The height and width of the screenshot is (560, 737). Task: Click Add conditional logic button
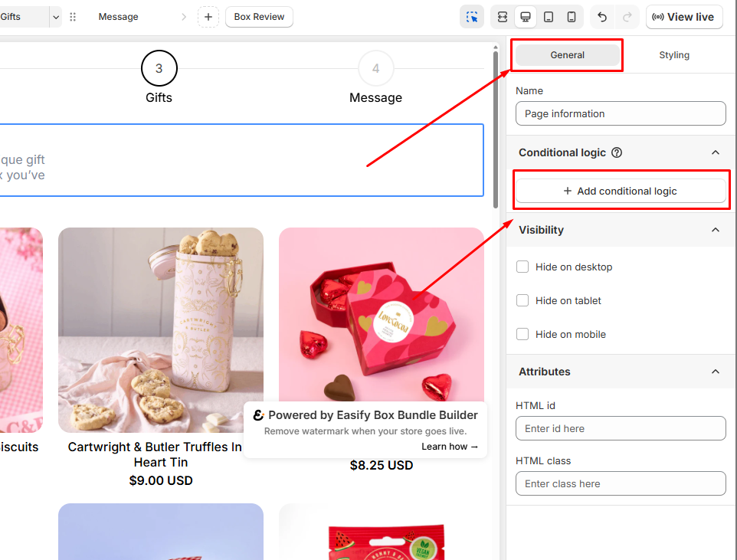click(x=620, y=191)
